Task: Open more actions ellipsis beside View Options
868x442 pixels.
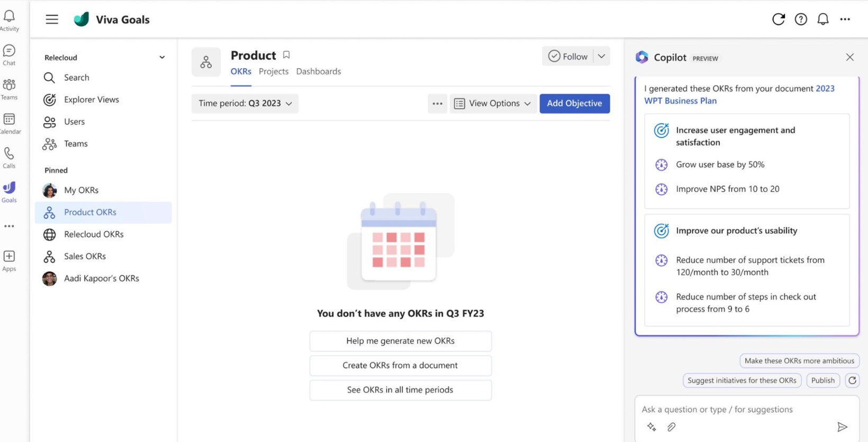Action: click(x=437, y=103)
